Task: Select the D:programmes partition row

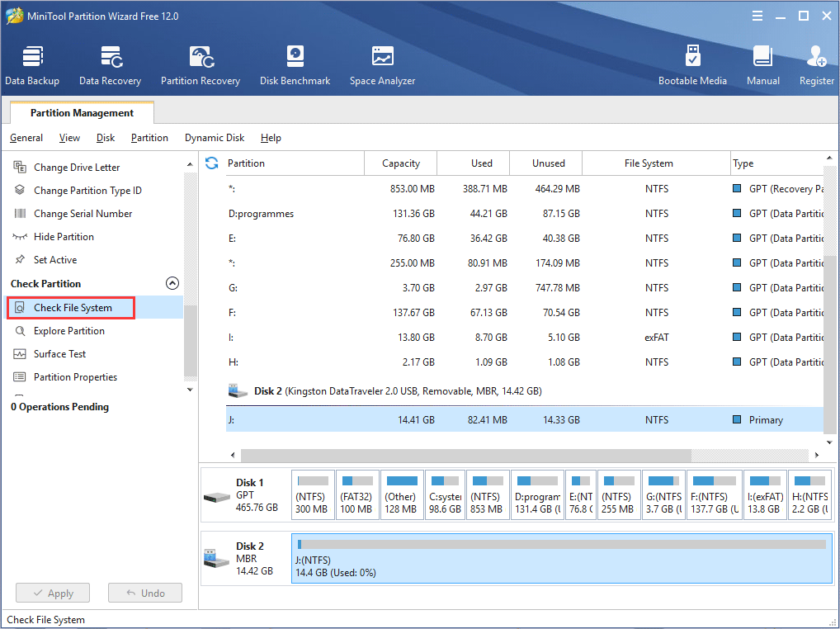Action: pos(524,213)
